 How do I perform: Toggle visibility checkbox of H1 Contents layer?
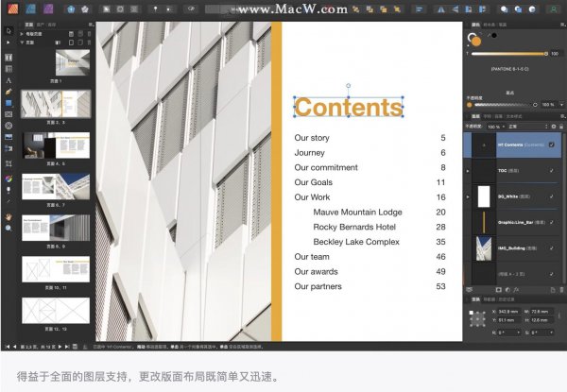552,145
